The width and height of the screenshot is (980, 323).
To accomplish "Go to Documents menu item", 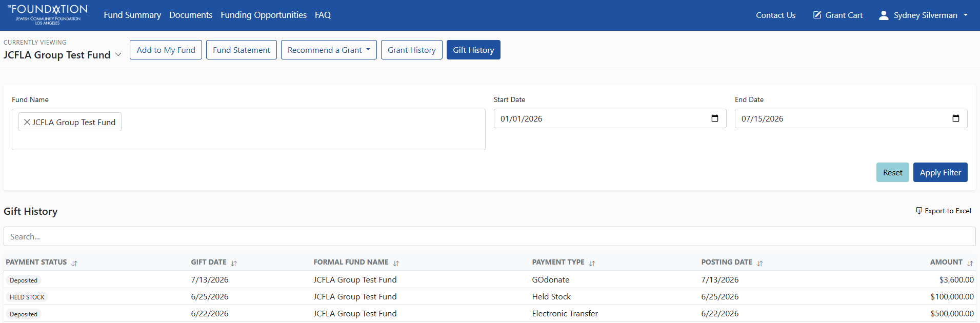I will (191, 15).
